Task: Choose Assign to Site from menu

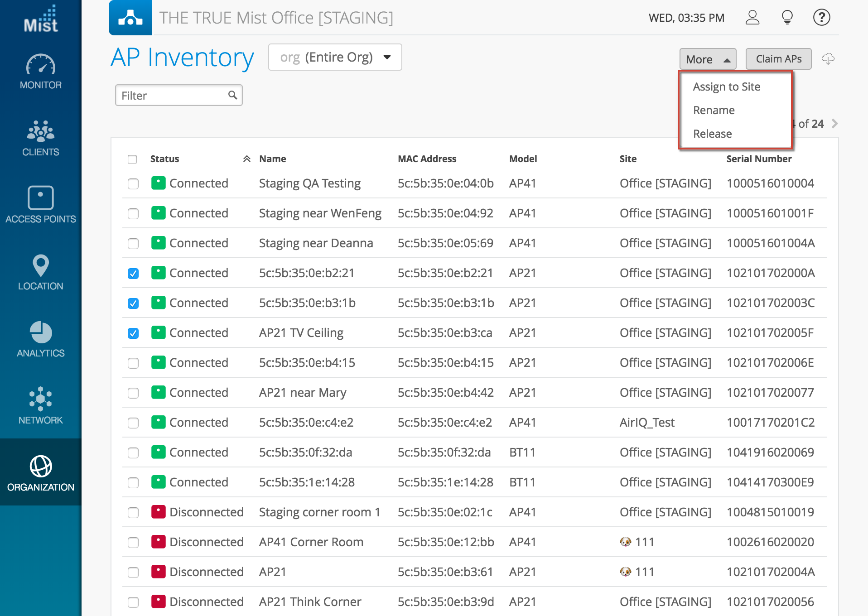Action: pyautogui.click(x=726, y=87)
